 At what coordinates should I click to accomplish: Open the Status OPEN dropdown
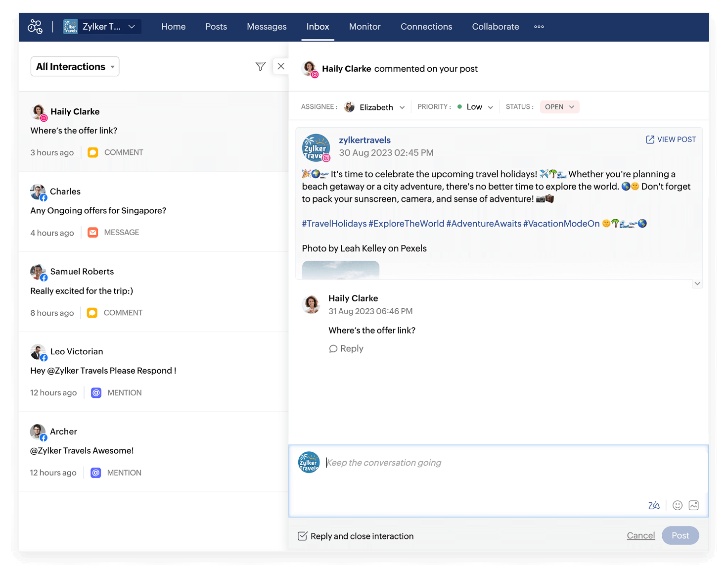click(x=559, y=107)
